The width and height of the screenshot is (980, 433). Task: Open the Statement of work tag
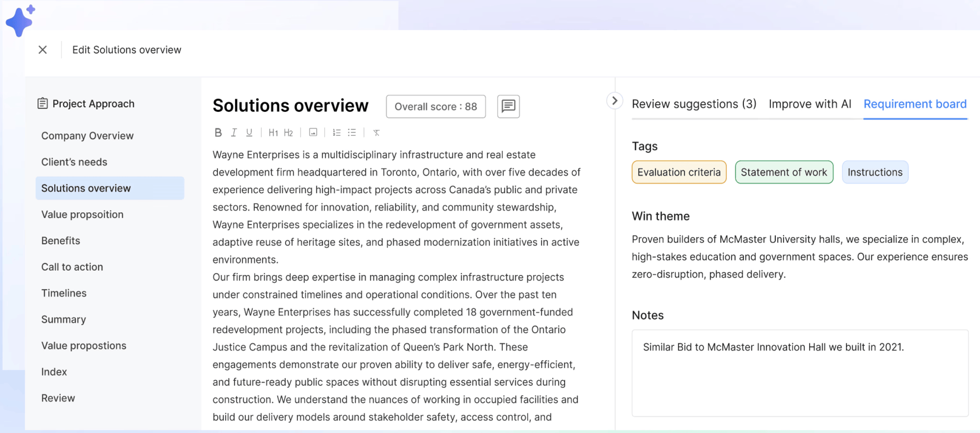coord(784,172)
